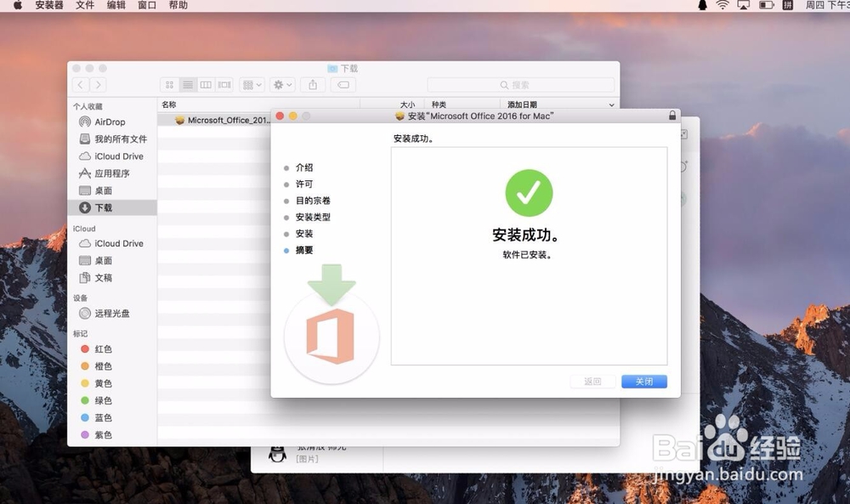The height and width of the screenshot is (504, 850).
Task: Sort by 添加日期 column header
Action: [522, 105]
